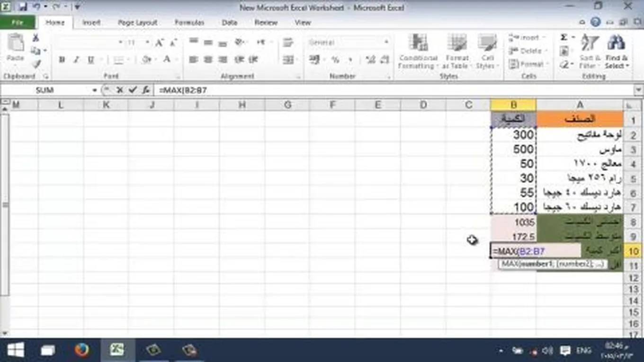Click the Paste icon in Clipboard
644x362 pixels.
15,47
